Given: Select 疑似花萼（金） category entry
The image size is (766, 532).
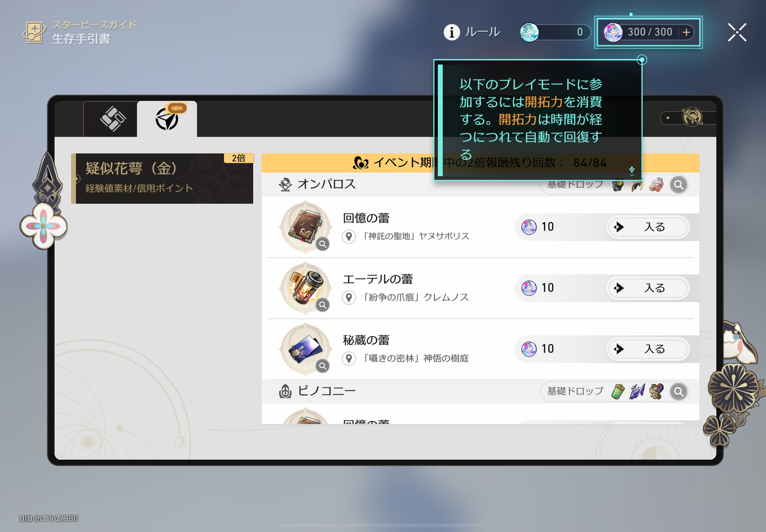Looking at the screenshot, I should pyautogui.click(x=162, y=178).
